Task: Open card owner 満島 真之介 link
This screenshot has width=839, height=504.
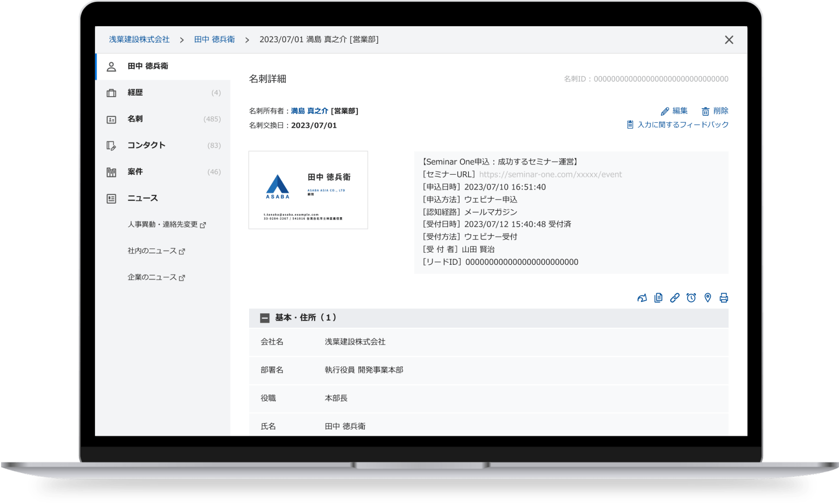Action: pyautogui.click(x=310, y=111)
